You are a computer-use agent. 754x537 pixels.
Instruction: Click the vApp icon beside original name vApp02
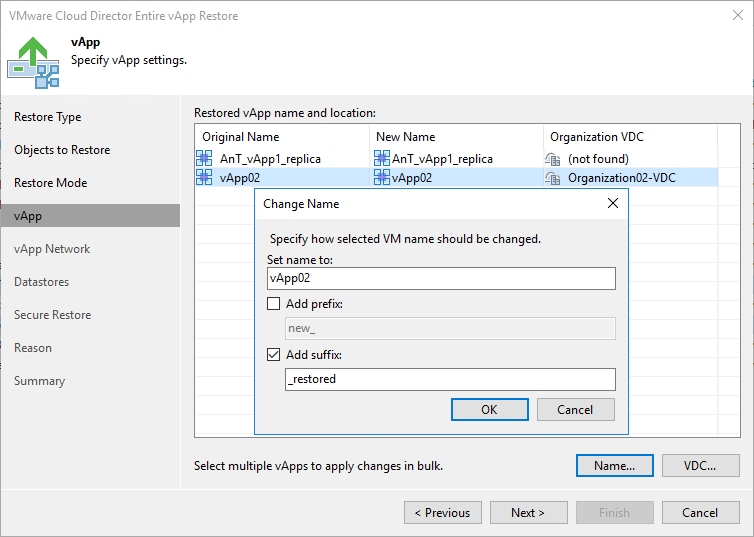[204, 177]
